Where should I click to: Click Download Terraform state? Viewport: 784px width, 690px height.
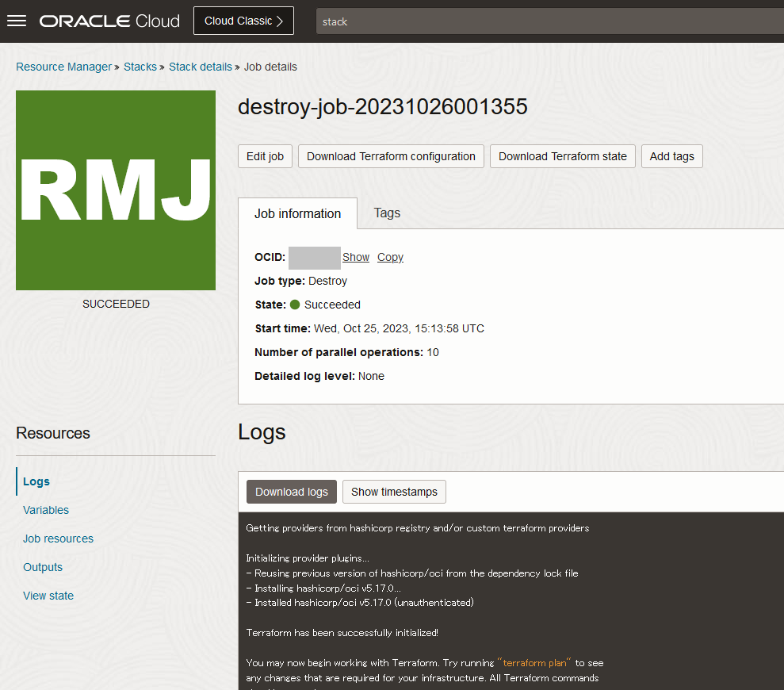(x=562, y=156)
